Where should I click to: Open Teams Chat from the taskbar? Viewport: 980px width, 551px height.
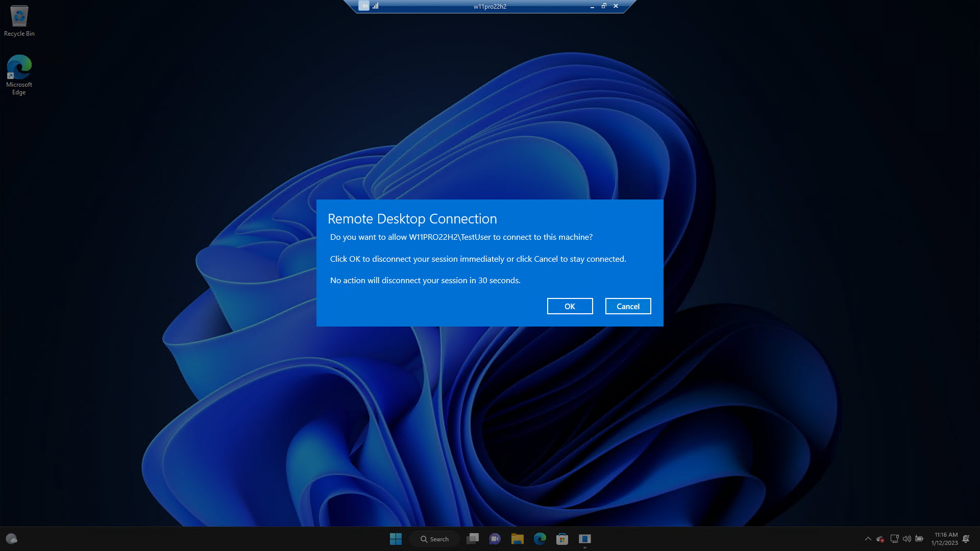(x=495, y=539)
